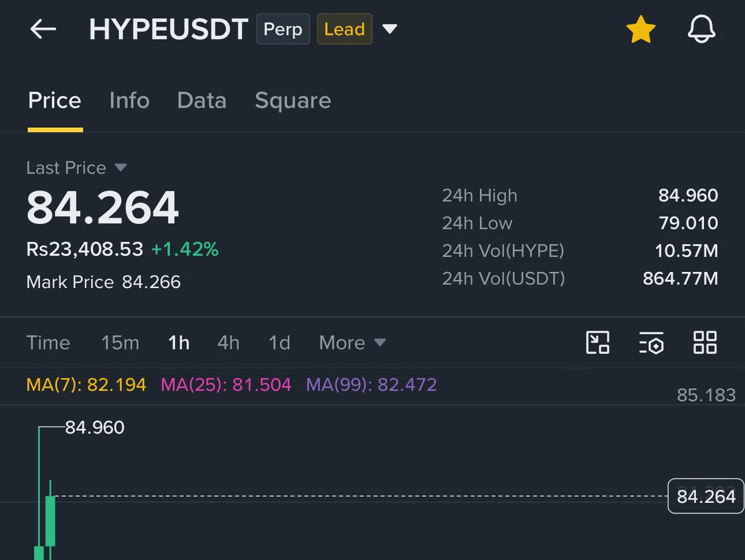Viewport: 745px width, 560px height.
Task: Open the chart drawing tools icon
Action: (598, 342)
